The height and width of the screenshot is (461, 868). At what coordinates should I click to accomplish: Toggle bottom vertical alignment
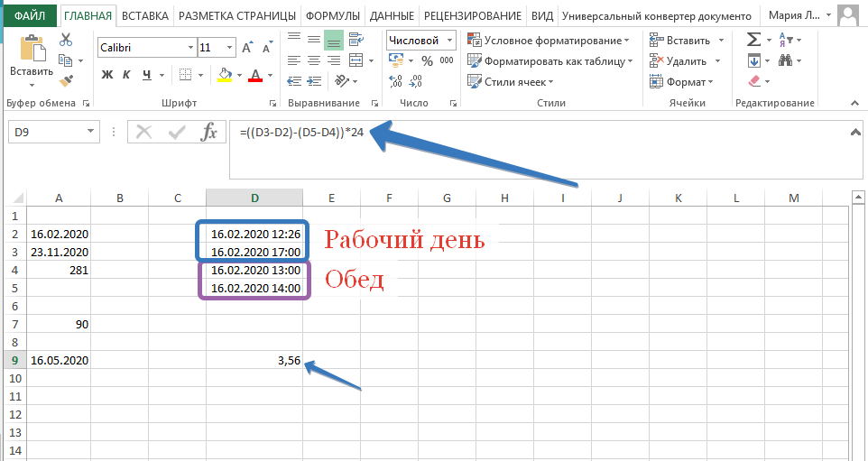coord(333,41)
